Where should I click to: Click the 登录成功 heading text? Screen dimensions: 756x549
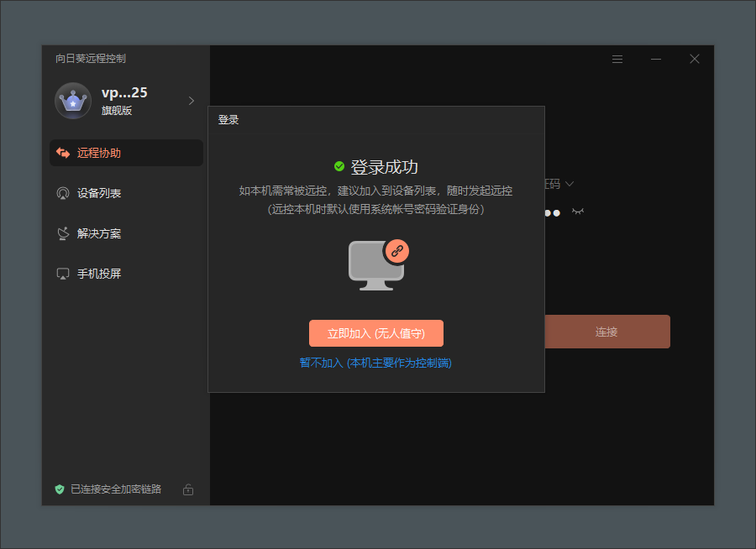(x=384, y=167)
